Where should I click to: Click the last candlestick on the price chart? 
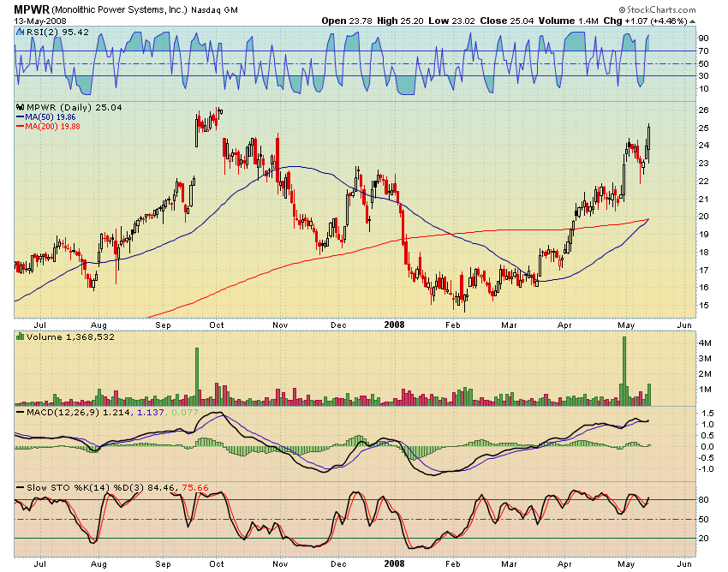(648, 143)
